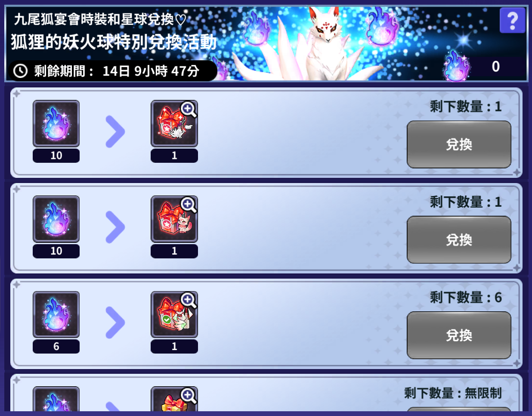The height and width of the screenshot is (416, 532).
Task: Preview the nine-tail fox gift box in first row
Action: pyautogui.click(x=174, y=124)
